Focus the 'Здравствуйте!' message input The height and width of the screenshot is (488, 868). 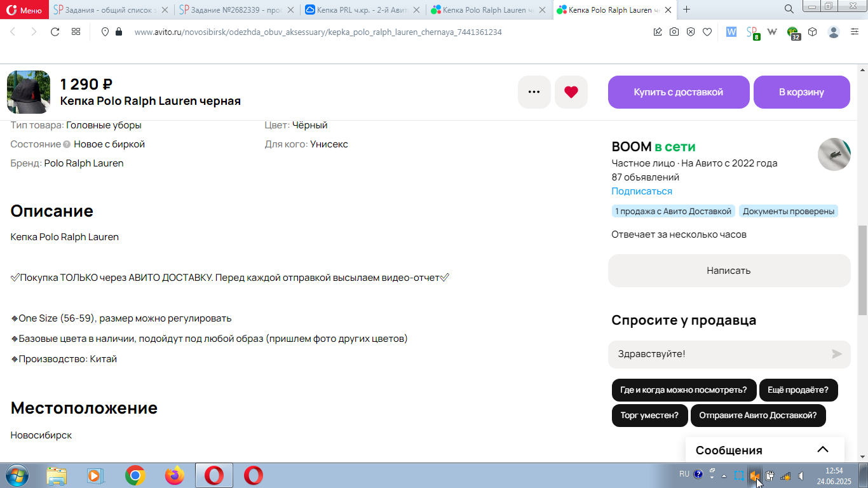718,354
